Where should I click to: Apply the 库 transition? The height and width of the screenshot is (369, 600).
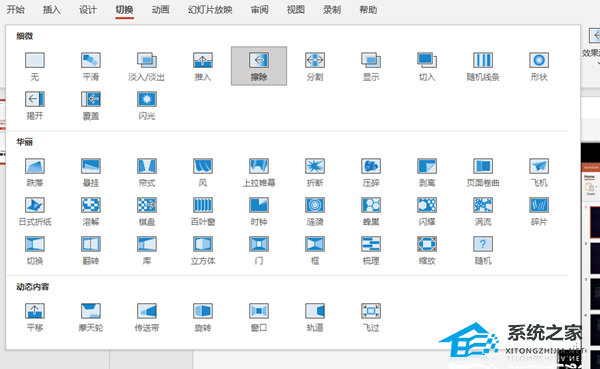[147, 250]
